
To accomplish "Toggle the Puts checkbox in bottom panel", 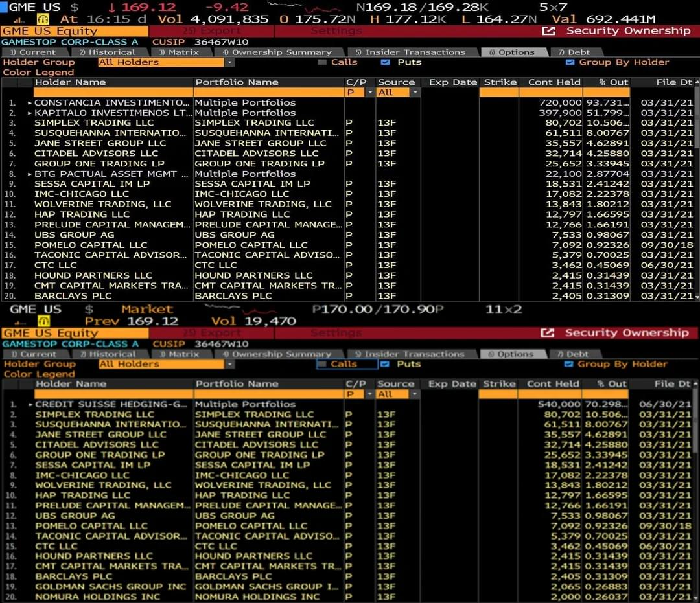I will click(384, 365).
